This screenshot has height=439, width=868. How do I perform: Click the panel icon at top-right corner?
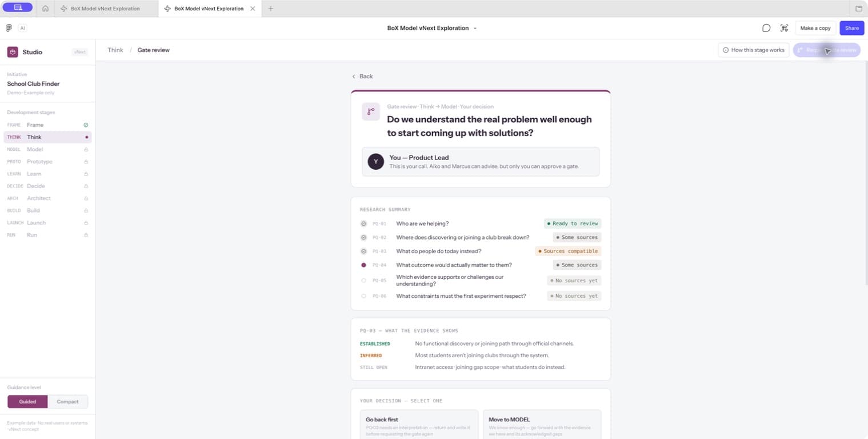coord(859,9)
